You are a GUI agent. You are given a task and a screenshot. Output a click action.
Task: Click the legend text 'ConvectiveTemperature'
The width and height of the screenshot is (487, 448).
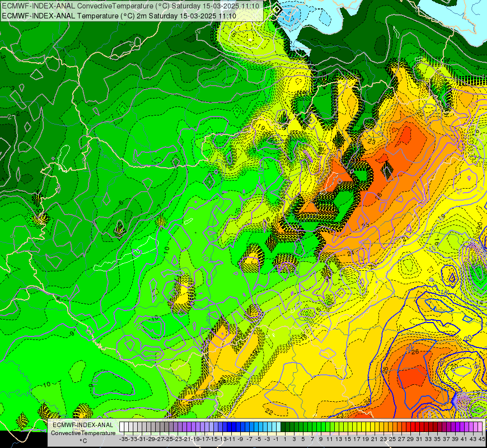pyautogui.click(x=83, y=433)
